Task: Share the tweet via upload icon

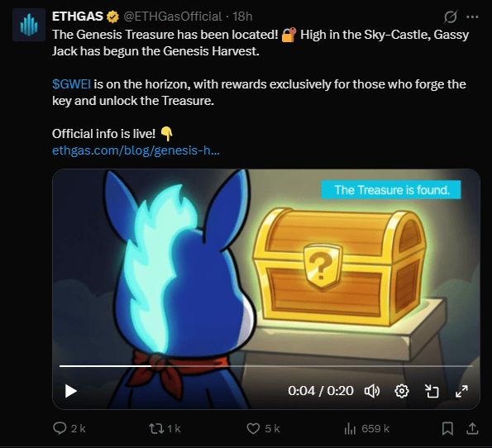Action: pos(472,428)
